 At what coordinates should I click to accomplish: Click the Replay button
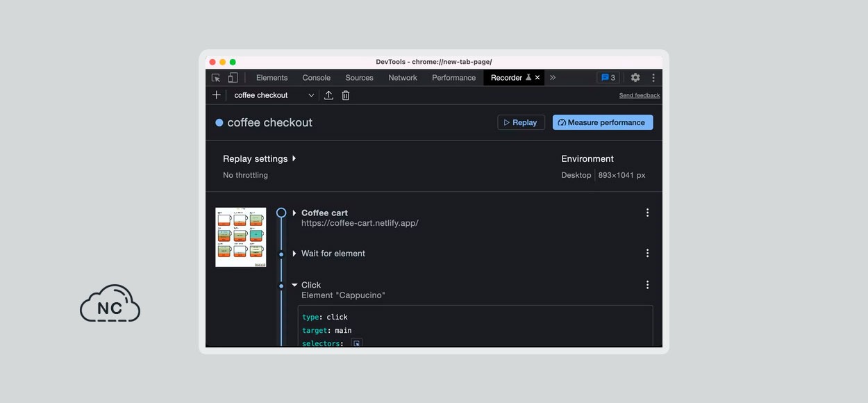521,122
